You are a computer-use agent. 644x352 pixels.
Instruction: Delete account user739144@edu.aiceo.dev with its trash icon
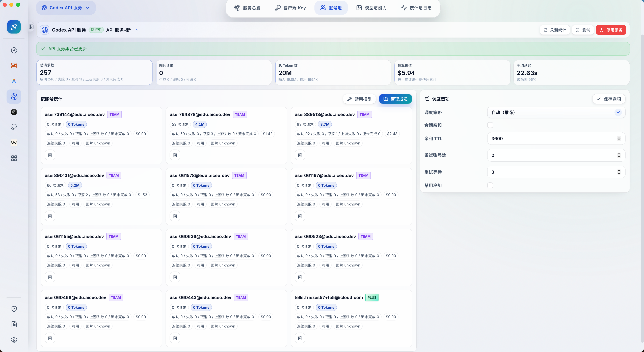(x=50, y=155)
